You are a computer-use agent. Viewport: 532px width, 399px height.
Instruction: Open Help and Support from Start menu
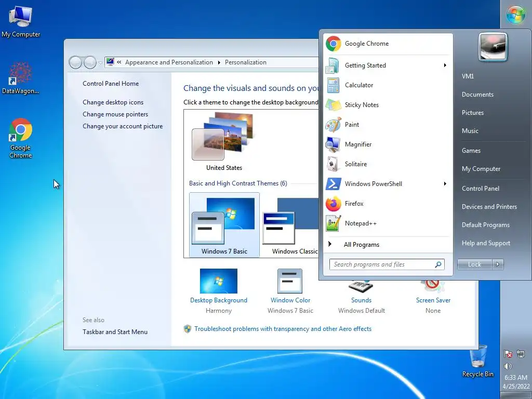click(486, 243)
